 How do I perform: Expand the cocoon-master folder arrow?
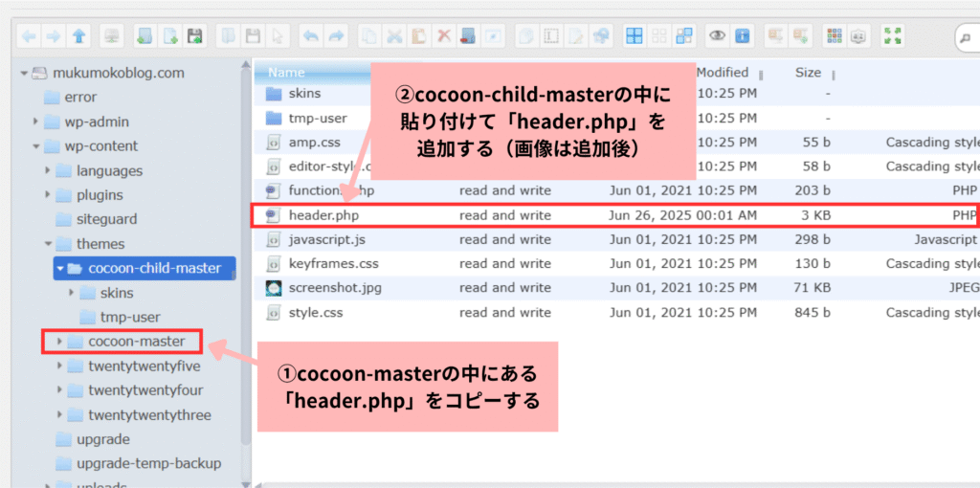(x=59, y=342)
